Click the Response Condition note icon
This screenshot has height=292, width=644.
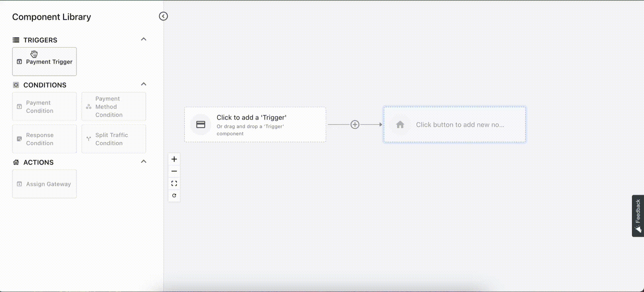tap(19, 139)
